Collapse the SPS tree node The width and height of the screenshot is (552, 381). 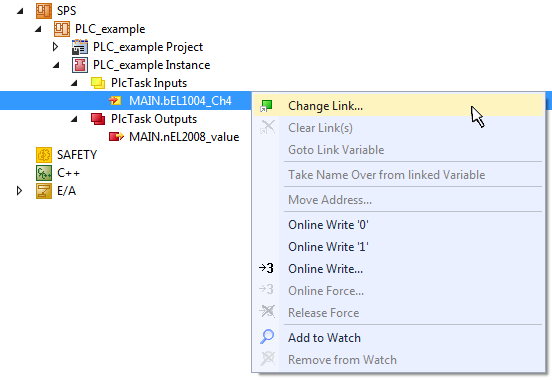pyautogui.click(x=20, y=11)
